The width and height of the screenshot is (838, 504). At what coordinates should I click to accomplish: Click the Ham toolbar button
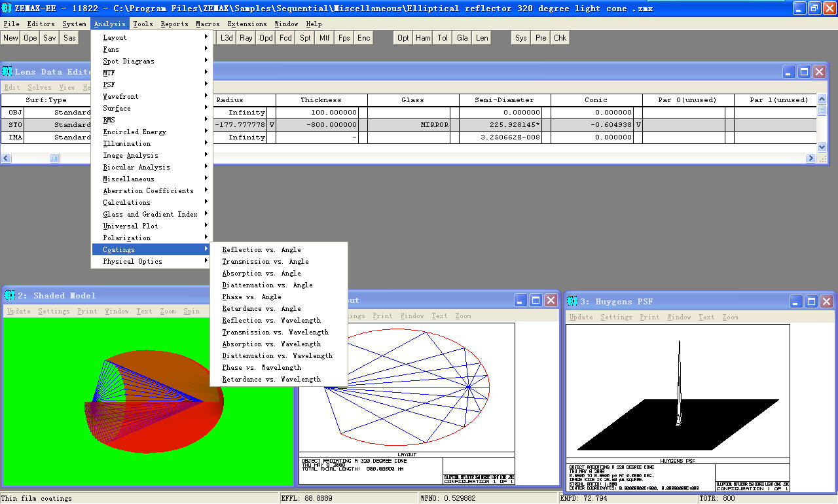pyautogui.click(x=423, y=38)
